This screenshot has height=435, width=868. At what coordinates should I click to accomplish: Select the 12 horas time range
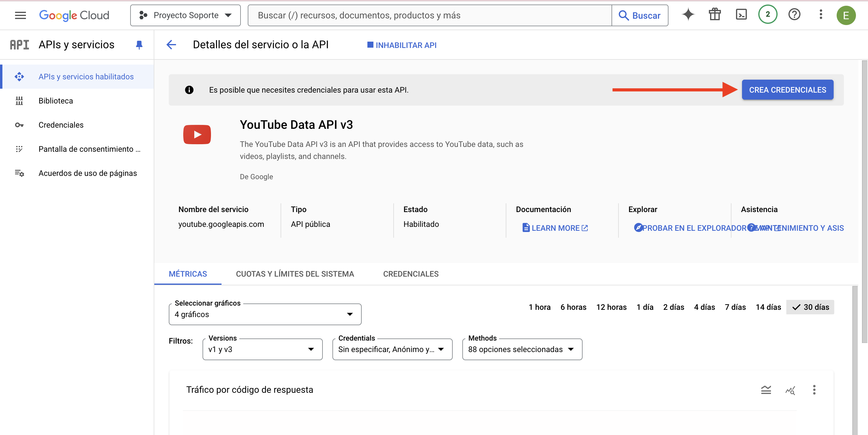[611, 307]
